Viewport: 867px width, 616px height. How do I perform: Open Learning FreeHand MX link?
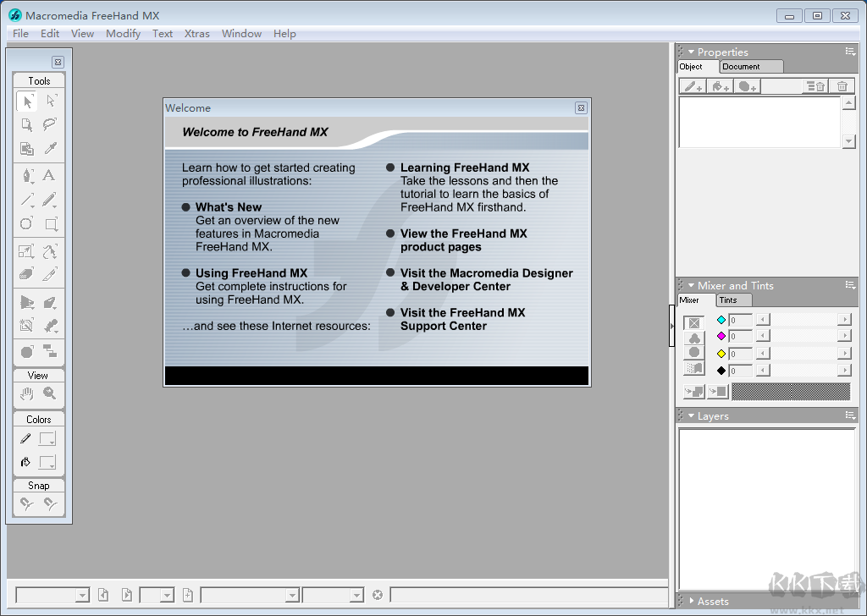coord(465,168)
